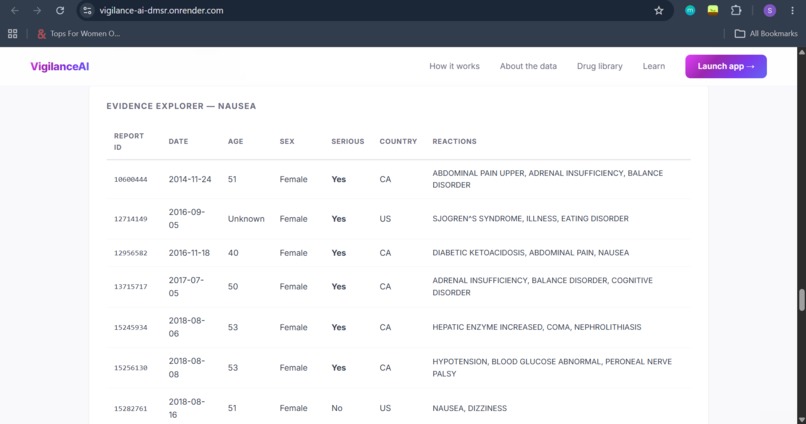Click the date 2016-11-18

(x=189, y=253)
